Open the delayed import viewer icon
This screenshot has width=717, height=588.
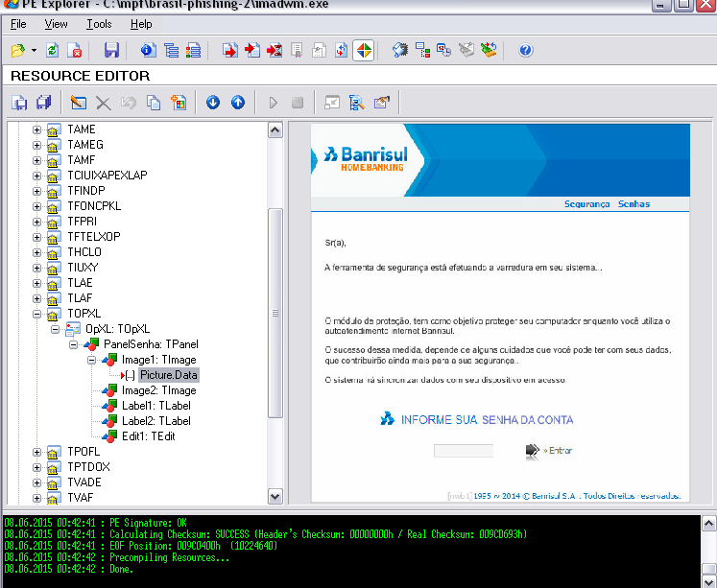pyautogui.click(x=275, y=50)
